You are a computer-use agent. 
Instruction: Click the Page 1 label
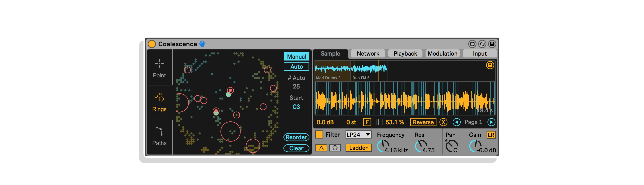[473, 122]
